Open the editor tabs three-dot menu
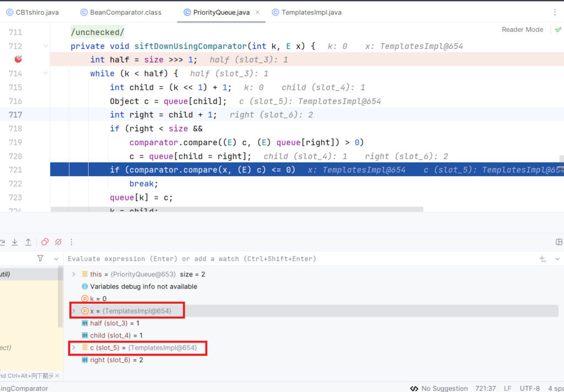564x392 pixels. [x=554, y=12]
